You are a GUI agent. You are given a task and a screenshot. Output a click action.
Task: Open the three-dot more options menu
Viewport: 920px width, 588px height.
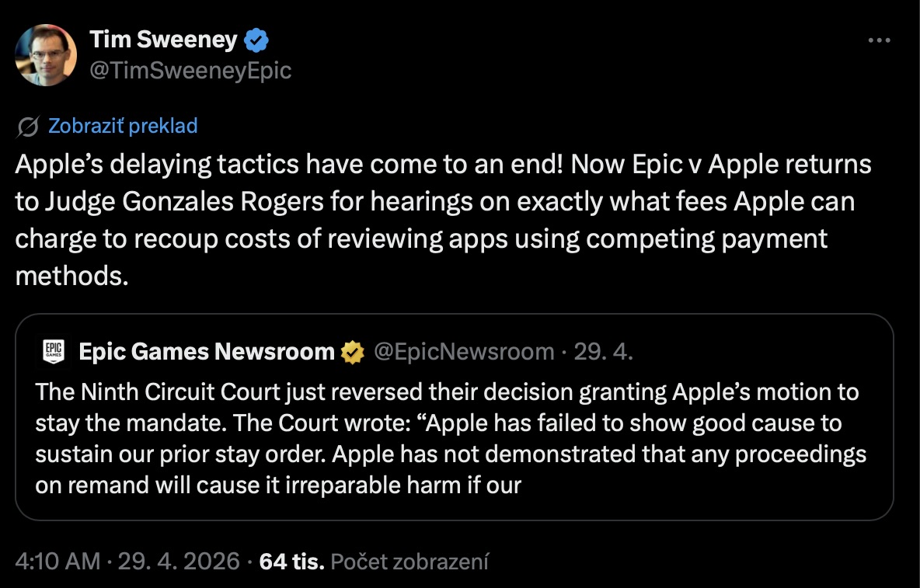tap(878, 40)
